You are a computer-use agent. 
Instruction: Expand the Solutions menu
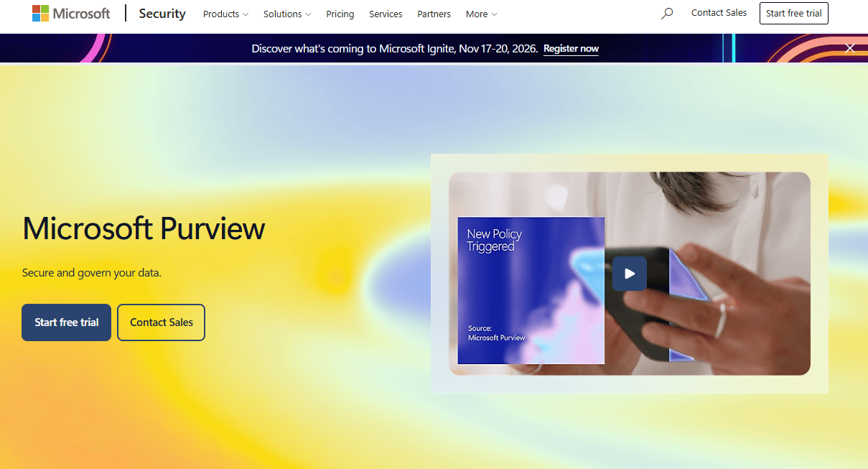[x=287, y=14]
